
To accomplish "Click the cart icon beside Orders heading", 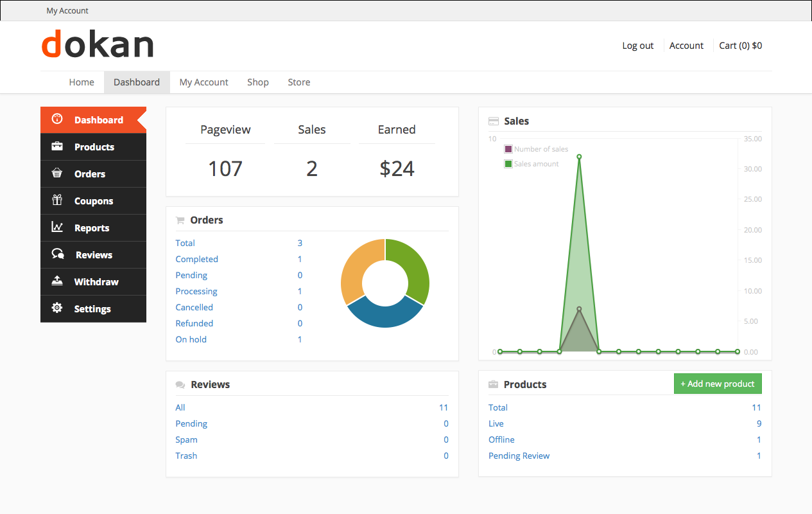I will click(x=180, y=220).
